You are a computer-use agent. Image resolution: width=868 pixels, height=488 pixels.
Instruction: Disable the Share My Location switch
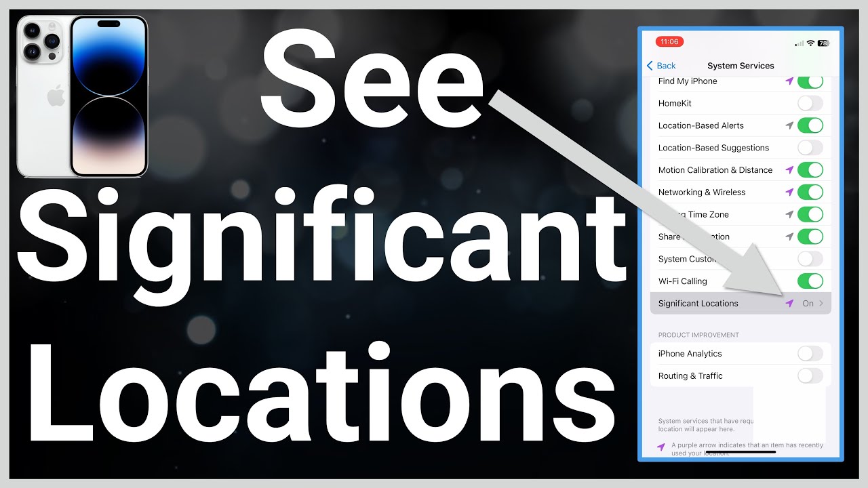click(x=810, y=237)
